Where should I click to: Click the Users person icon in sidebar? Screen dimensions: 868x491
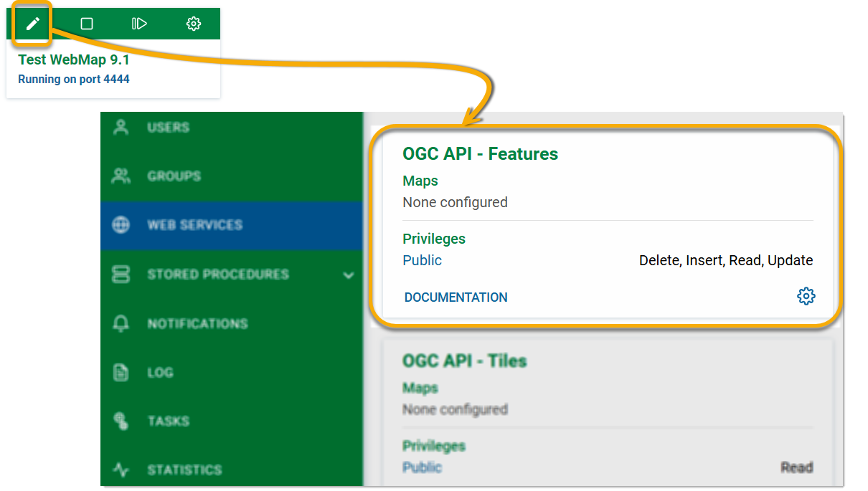coord(121,128)
